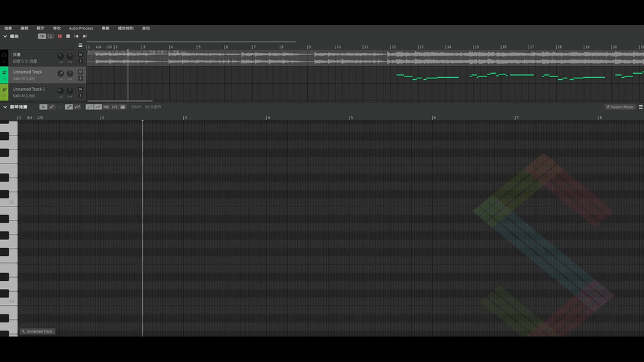Click the Saki AI (Lite) voice under Unnamed Track 1
Image resolution: width=644 pixels, height=362 pixels.
(x=23, y=96)
